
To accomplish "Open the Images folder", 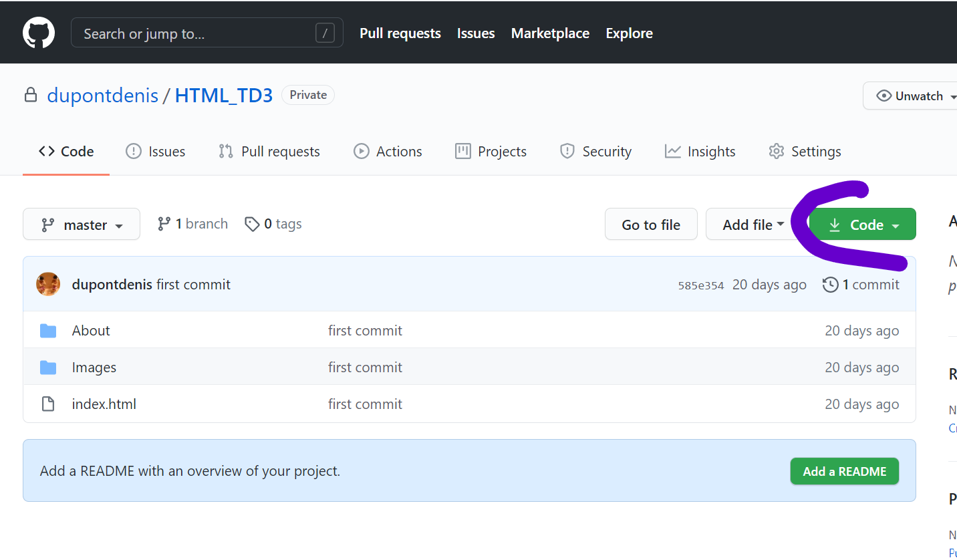I will pyautogui.click(x=94, y=368).
